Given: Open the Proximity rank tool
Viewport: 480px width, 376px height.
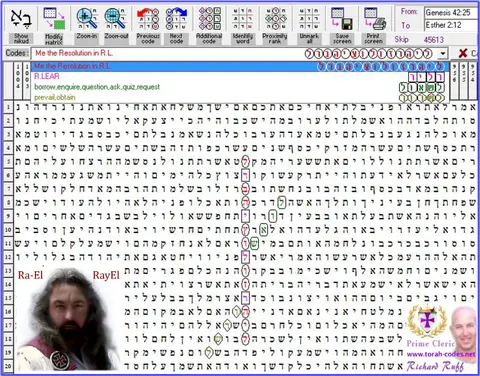Looking at the screenshot, I should tap(275, 18).
